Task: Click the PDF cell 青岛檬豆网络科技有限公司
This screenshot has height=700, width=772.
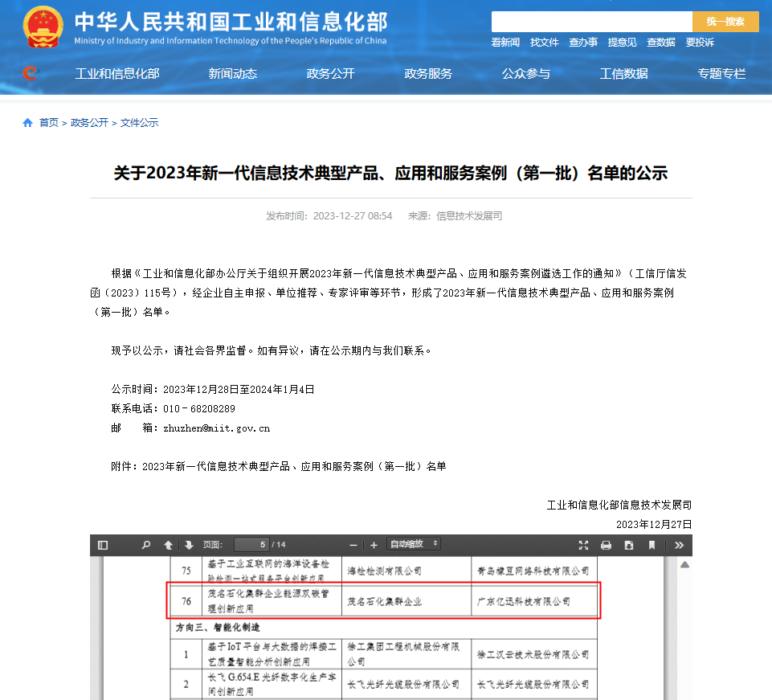Action: [533, 571]
